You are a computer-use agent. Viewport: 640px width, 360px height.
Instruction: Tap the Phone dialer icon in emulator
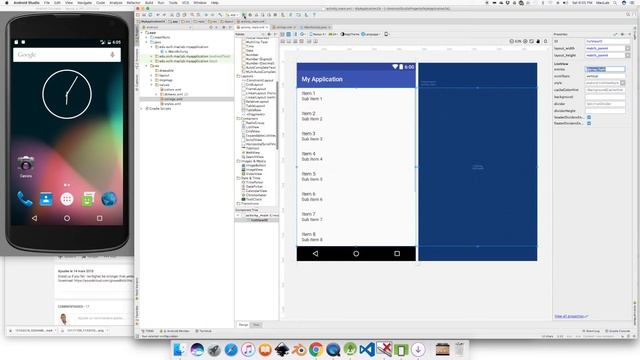coord(25,199)
